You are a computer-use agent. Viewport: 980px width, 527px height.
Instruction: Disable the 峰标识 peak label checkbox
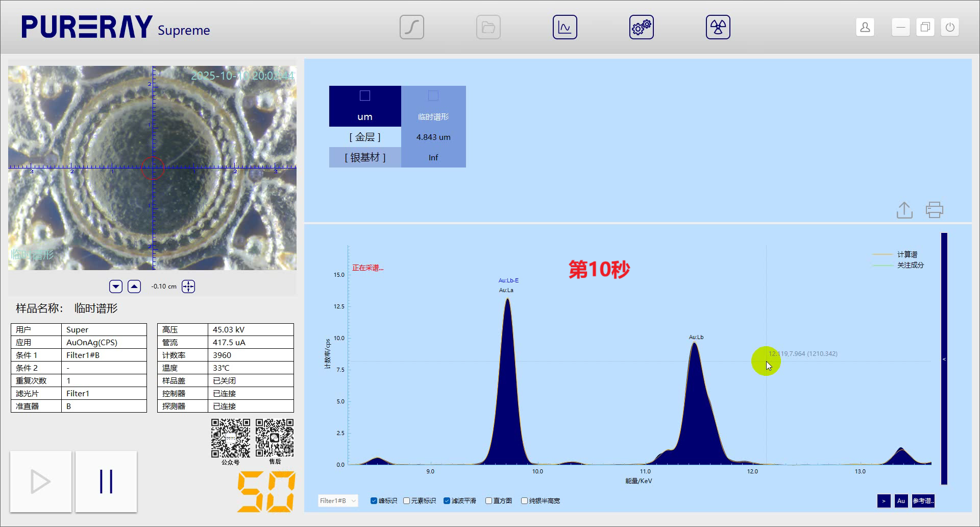(374, 501)
